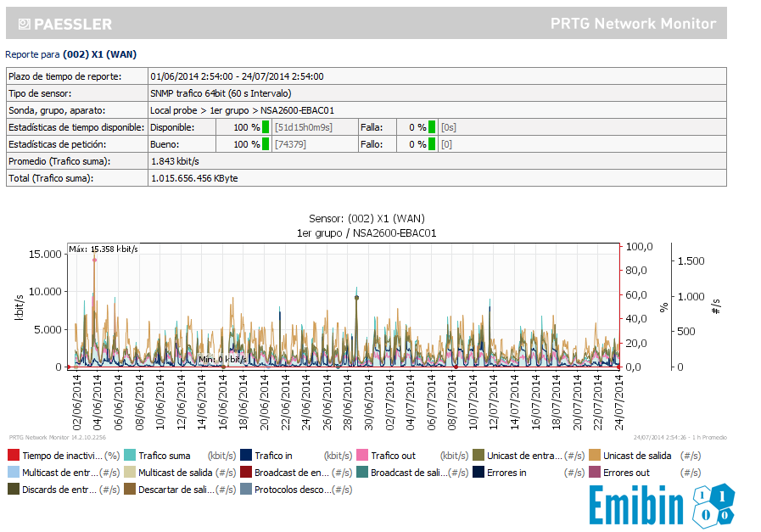761x532 pixels.
Task: Toggle Trafico suma teal legend swatch
Action: [x=130, y=456]
